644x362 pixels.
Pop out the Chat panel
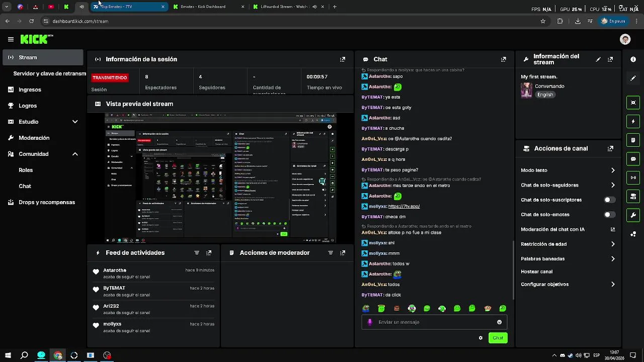pyautogui.click(x=504, y=59)
